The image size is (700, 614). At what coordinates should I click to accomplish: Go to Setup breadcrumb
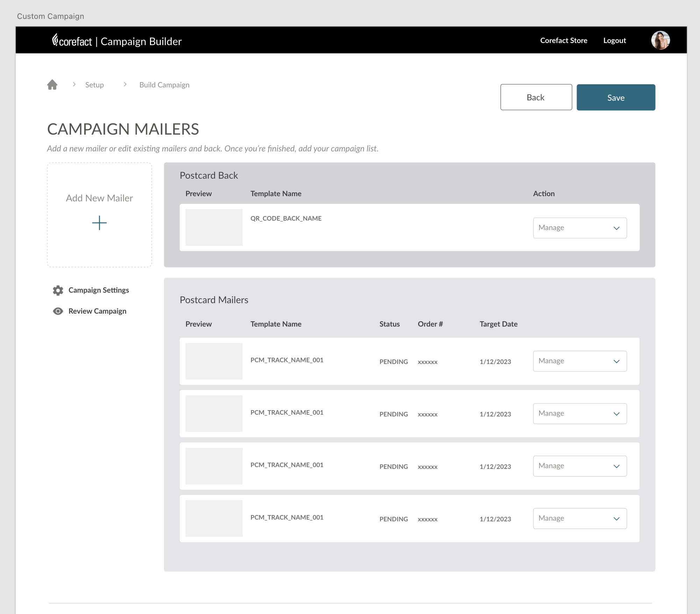pyautogui.click(x=94, y=85)
